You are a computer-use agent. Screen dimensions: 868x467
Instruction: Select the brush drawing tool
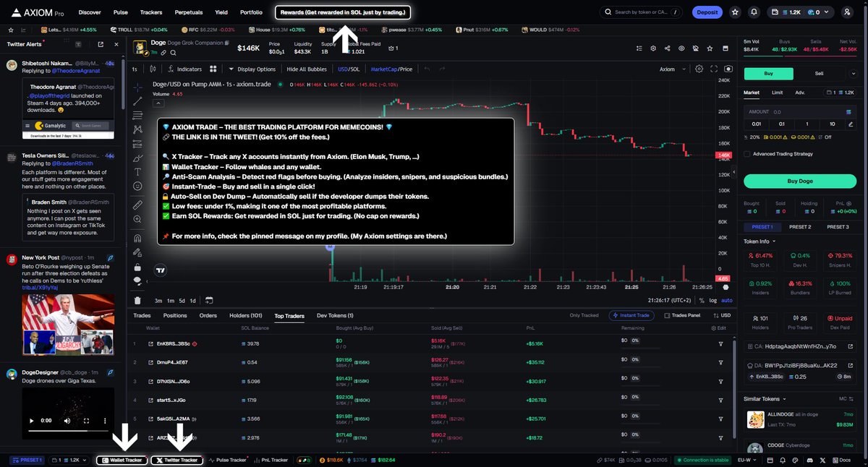tap(137, 157)
